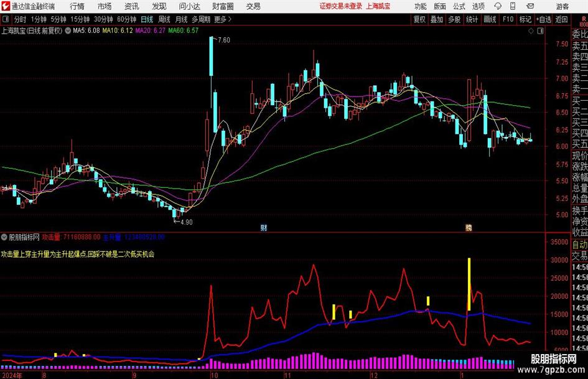This screenshot has height=379, width=588.
Task: Open the 公式 menu
Action: (459, 6)
